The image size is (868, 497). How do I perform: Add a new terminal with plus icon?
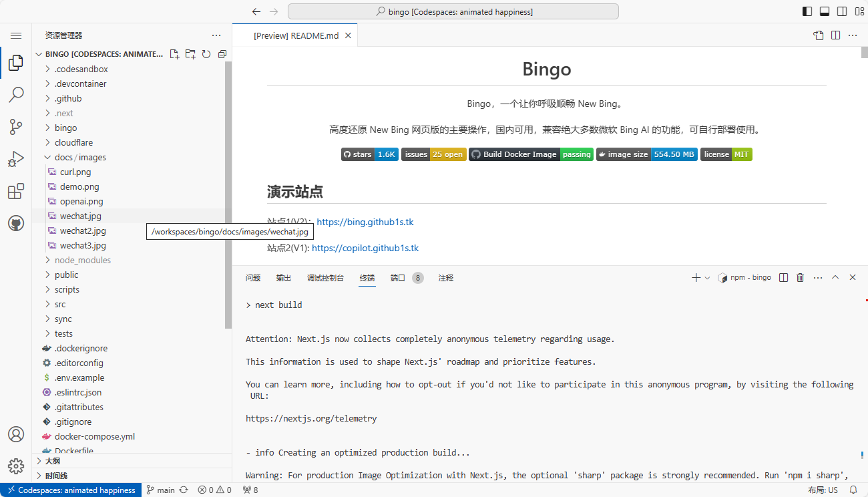click(696, 278)
